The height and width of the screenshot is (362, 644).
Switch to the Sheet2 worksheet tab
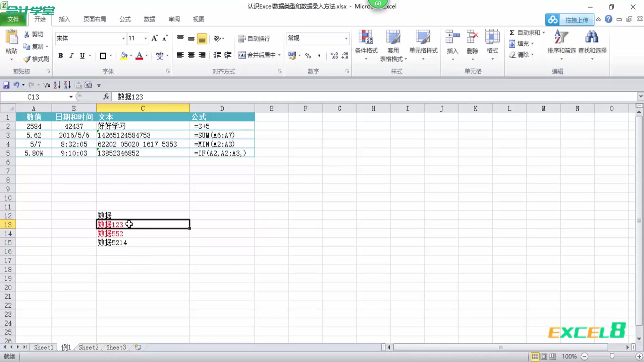click(88, 347)
